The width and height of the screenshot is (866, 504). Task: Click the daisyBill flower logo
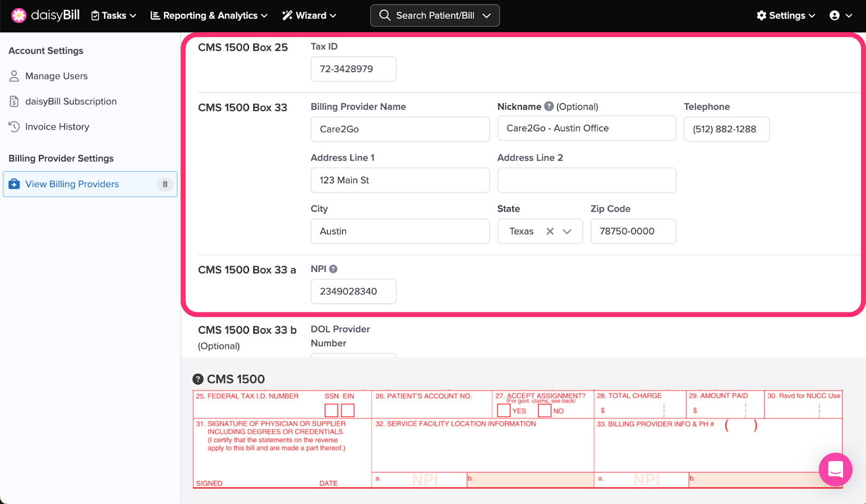point(19,15)
